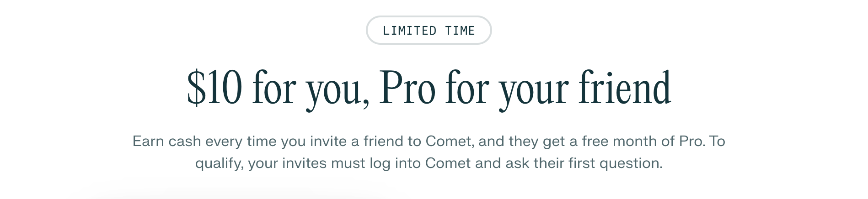Click the "$10" amount in the headline

tap(214, 89)
